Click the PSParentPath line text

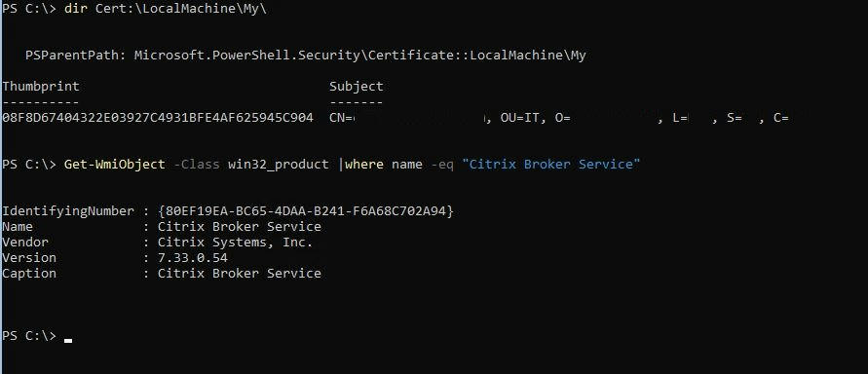click(306, 56)
